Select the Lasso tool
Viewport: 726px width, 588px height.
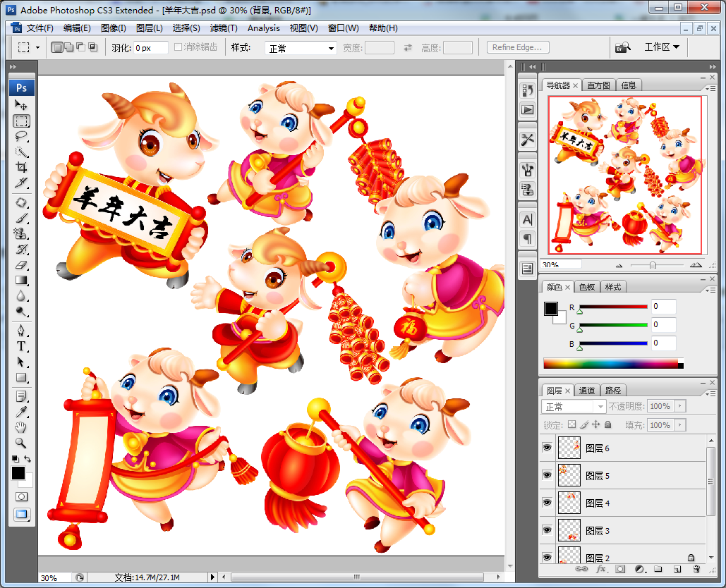[21, 137]
